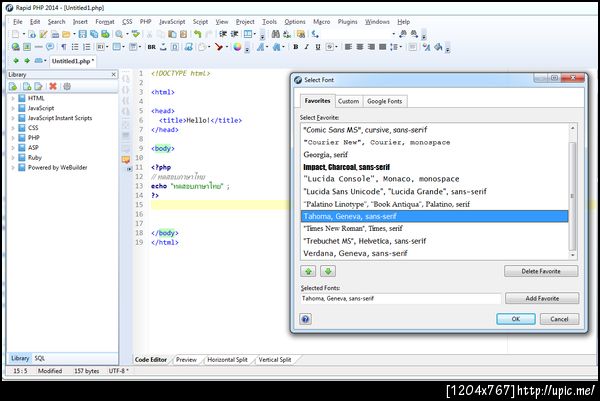Click the Library settings gear icon
Viewport: 600px width, 401px height.
[x=67, y=86]
